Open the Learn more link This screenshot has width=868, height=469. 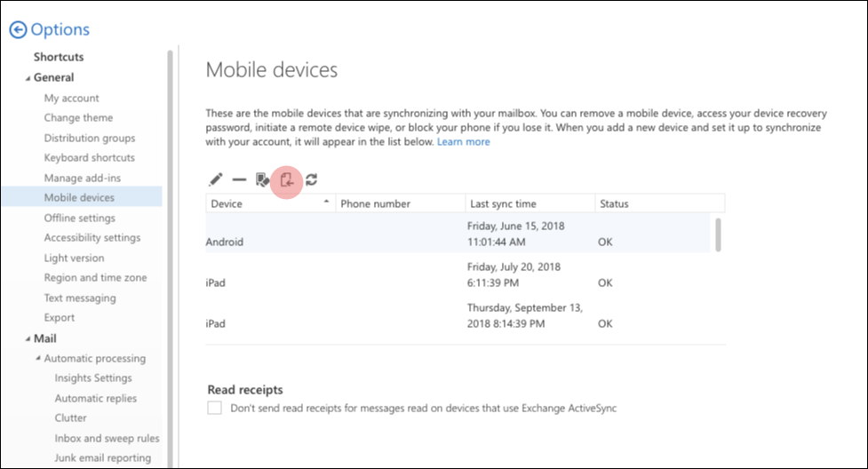[x=464, y=142]
